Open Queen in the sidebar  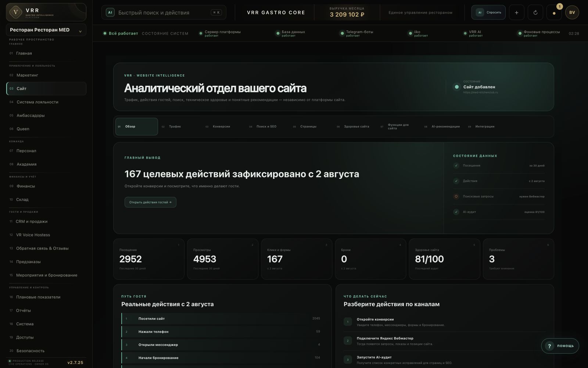(46, 129)
